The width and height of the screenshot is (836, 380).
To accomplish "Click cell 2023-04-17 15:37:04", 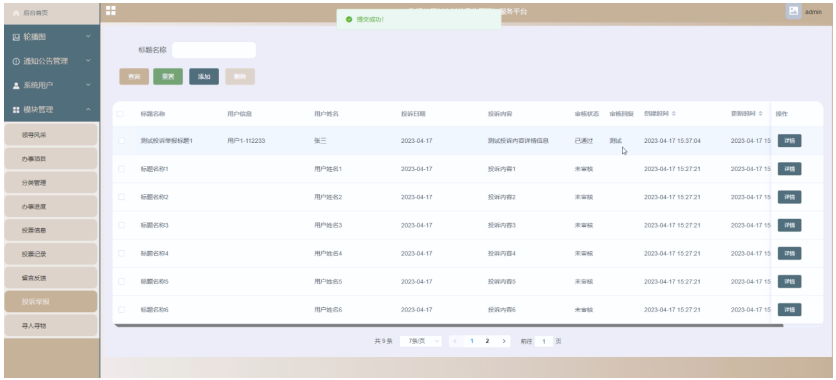I will [672, 141].
